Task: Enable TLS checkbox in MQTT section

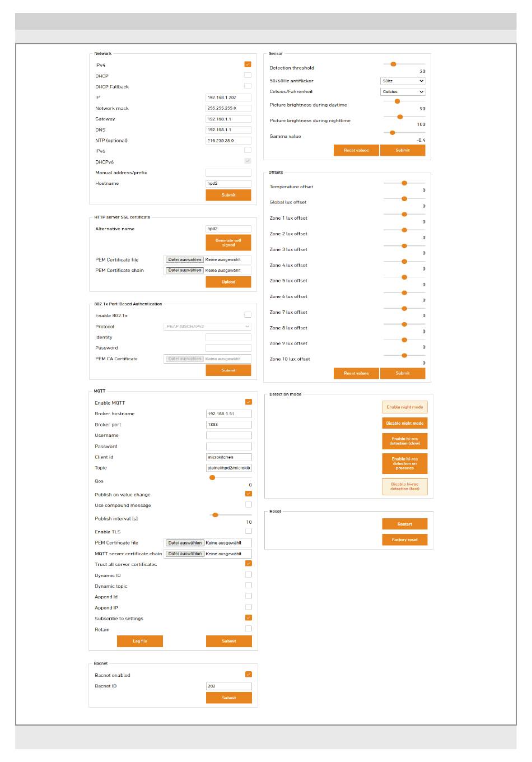Action: 249,531
